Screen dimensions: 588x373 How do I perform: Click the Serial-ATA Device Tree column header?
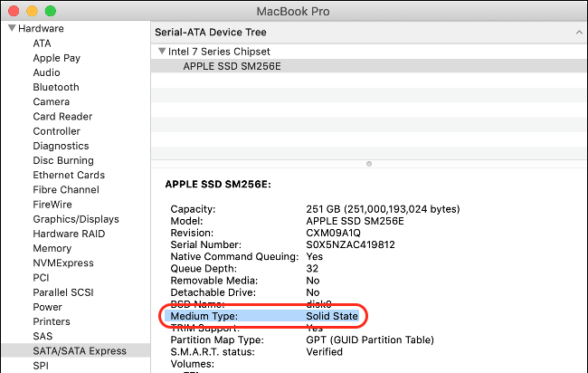(368, 33)
